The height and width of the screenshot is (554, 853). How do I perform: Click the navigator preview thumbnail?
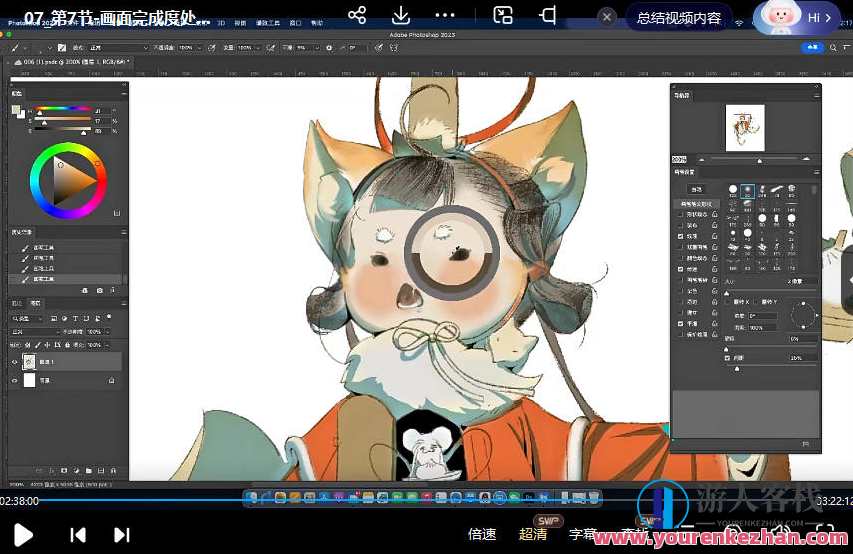pyautogui.click(x=744, y=128)
